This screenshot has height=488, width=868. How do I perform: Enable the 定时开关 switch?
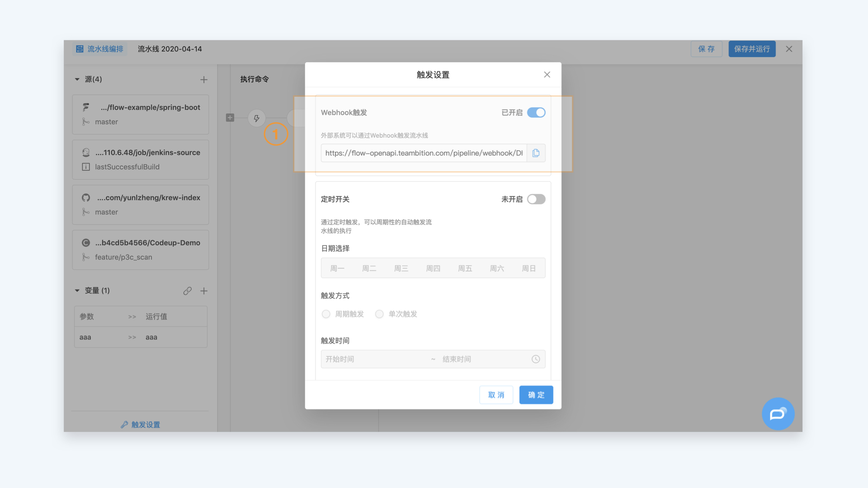click(536, 199)
